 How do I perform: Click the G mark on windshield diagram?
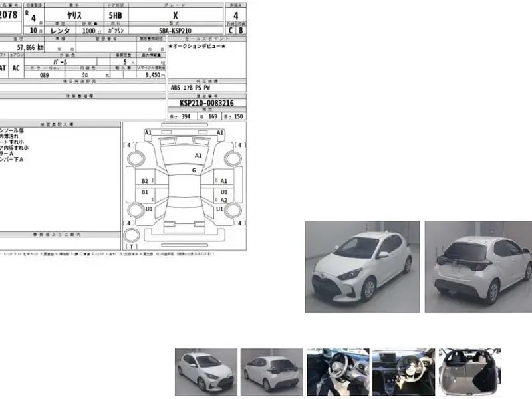coord(194,170)
